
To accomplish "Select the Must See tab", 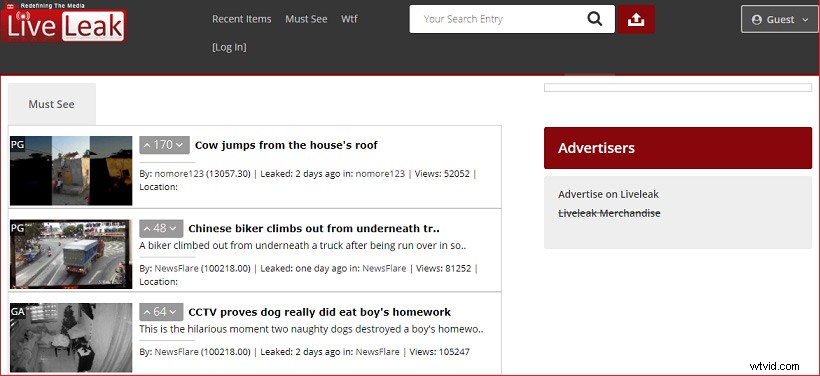I will click(x=52, y=104).
